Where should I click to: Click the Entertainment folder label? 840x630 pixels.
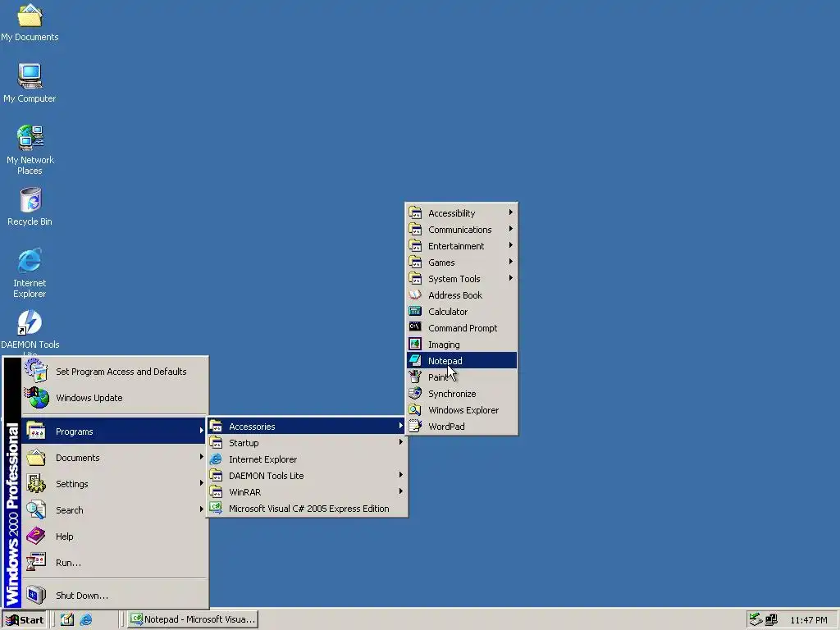(x=456, y=246)
